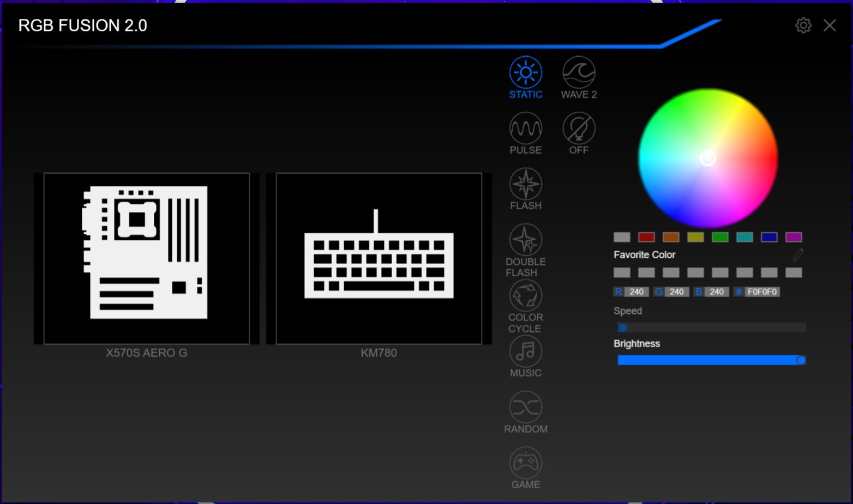This screenshot has height=504, width=853.
Task: Pick the teal preset color swatch
Action: coord(744,237)
